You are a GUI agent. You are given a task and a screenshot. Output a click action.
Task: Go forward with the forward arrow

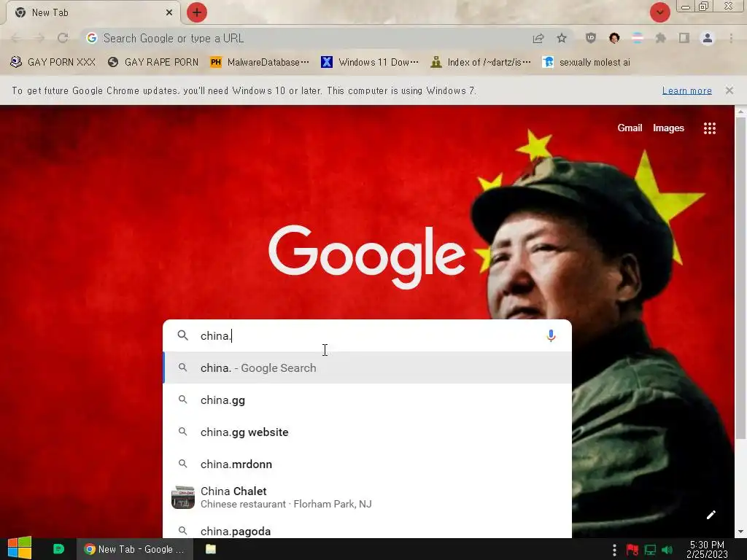39,38
